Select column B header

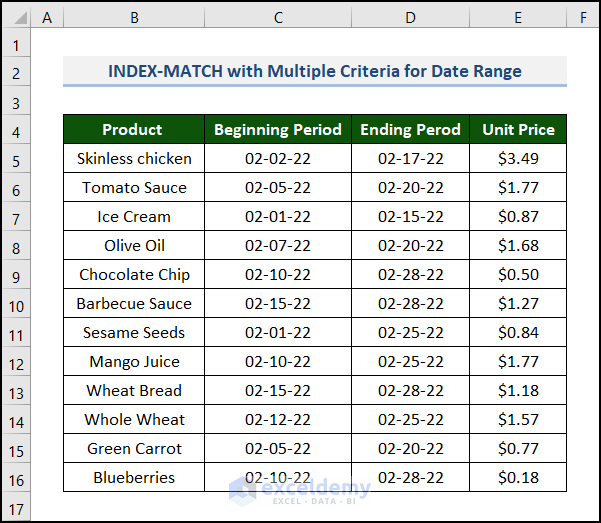(x=133, y=18)
